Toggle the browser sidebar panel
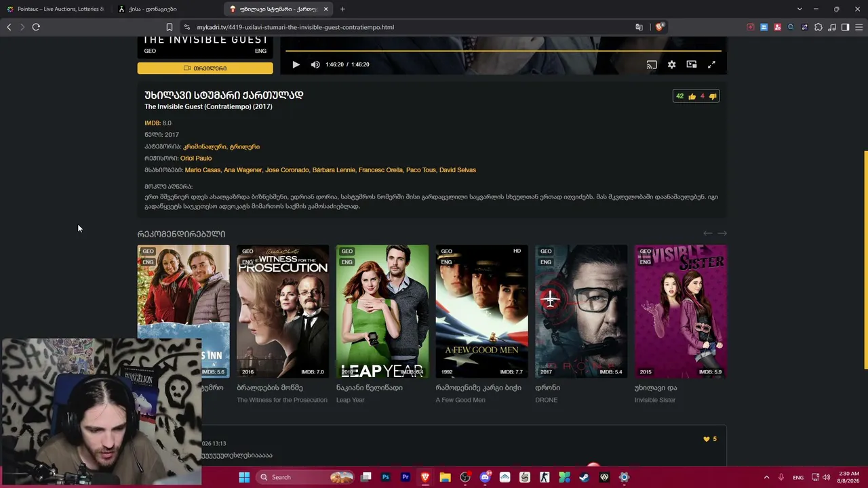The height and width of the screenshot is (488, 868). click(845, 27)
